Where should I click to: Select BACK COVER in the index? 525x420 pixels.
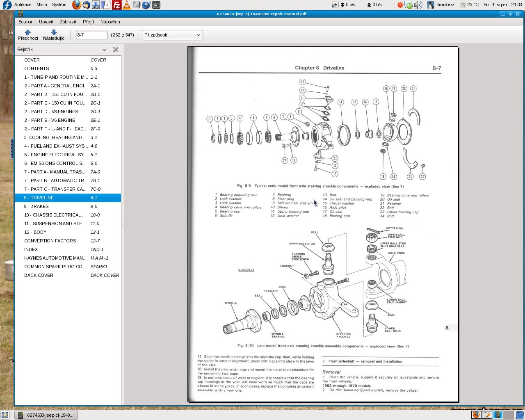pyautogui.click(x=68, y=275)
